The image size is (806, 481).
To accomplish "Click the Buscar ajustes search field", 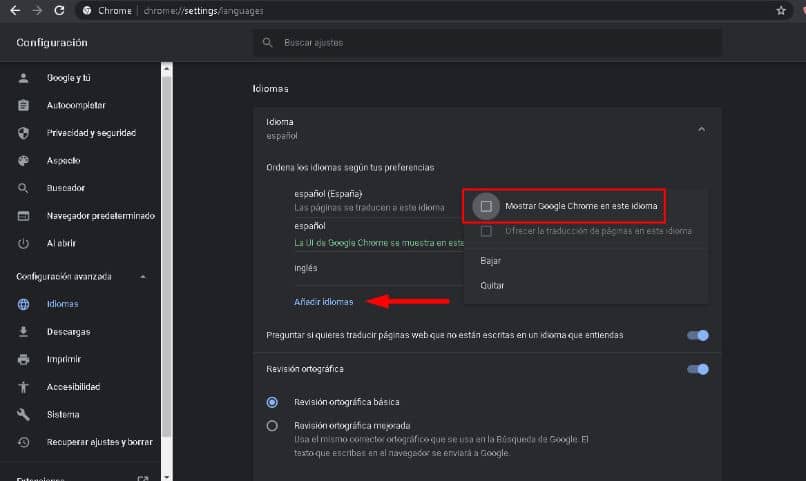I will click(488, 43).
